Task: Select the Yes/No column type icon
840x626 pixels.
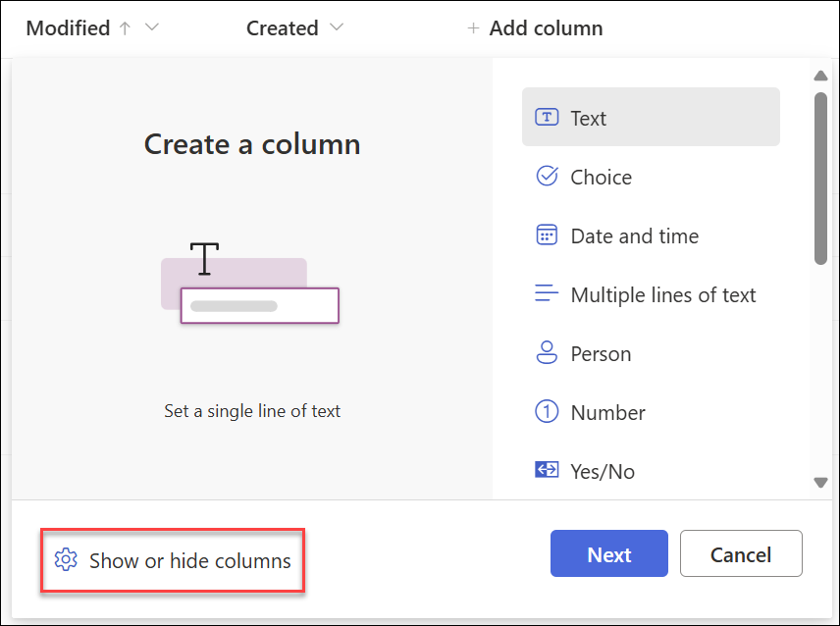Action: click(548, 470)
